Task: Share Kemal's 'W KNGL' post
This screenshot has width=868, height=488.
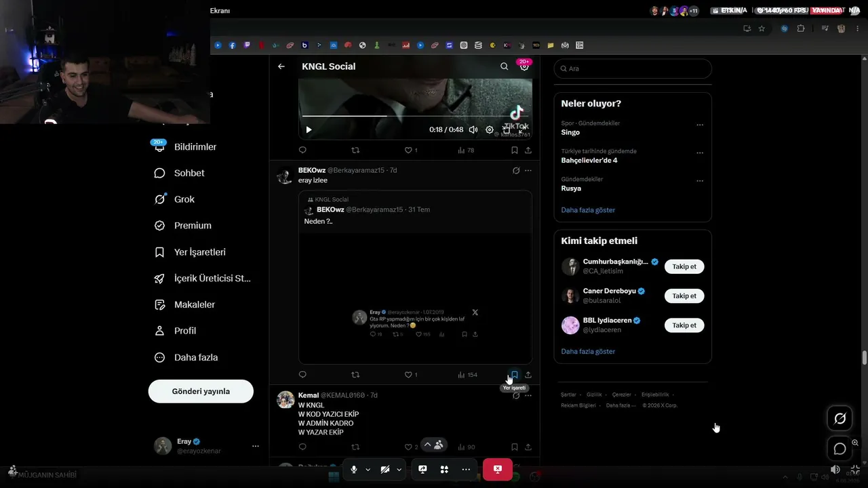Action: [528, 447]
